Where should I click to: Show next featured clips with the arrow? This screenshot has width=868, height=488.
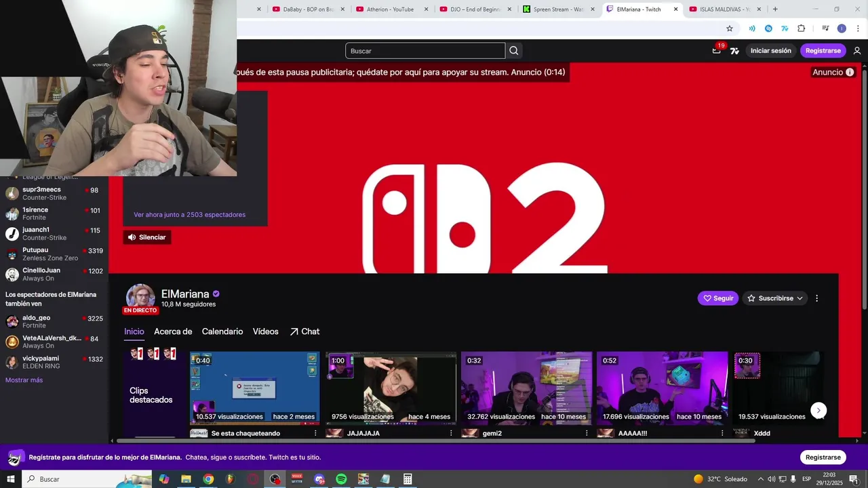818,410
